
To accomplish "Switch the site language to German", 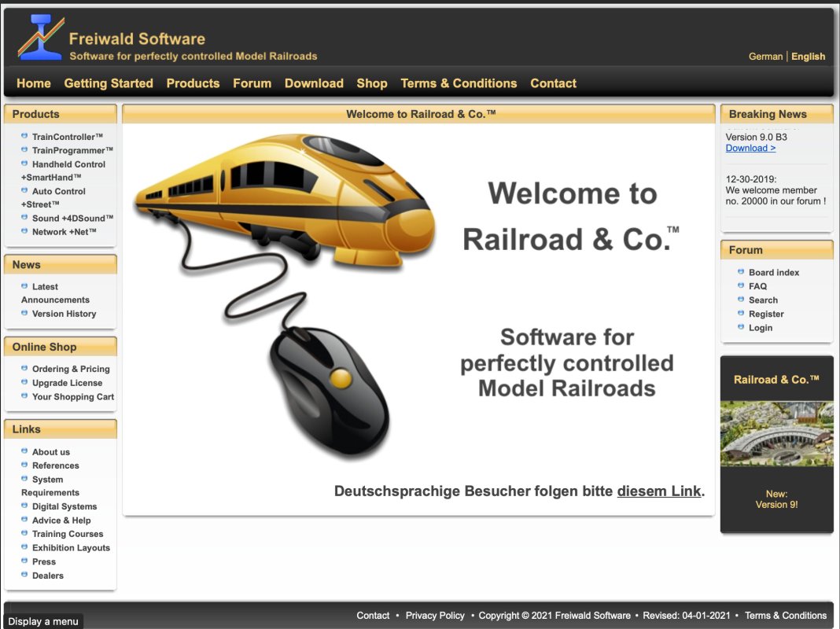I will click(x=765, y=57).
